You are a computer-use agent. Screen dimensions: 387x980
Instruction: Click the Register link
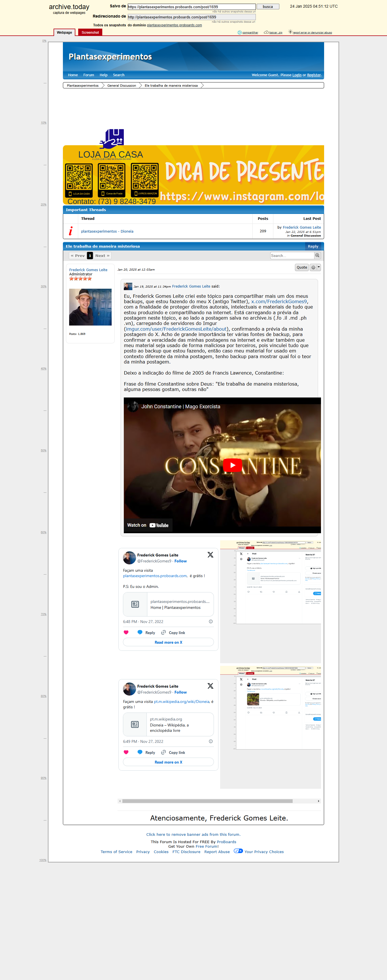click(x=314, y=75)
